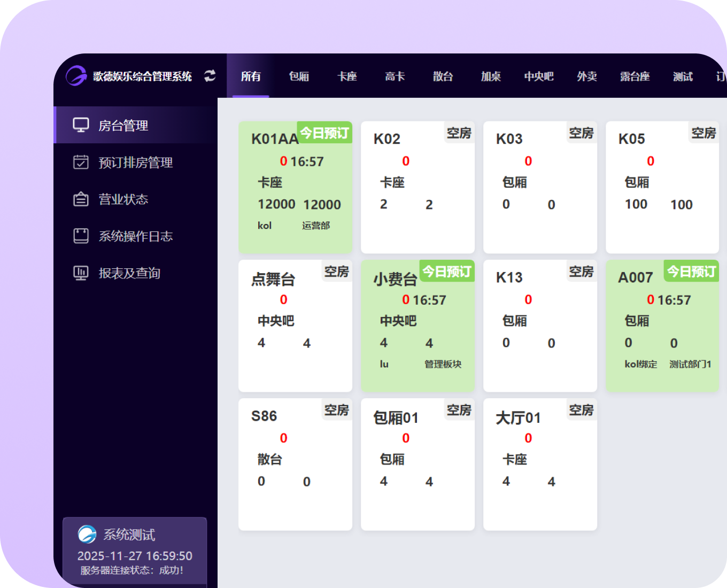
Task: Click the calendar icon for 预订排房管理
Action: [81, 162]
